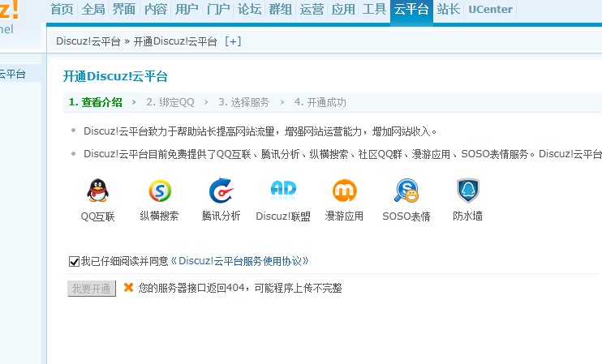Open the 门户 menu tab
The height and width of the screenshot is (364, 602).
pyautogui.click(x=218, y=9)
